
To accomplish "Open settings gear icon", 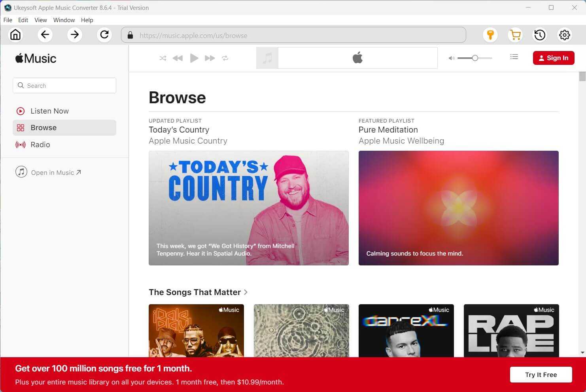I will [565, 35].
